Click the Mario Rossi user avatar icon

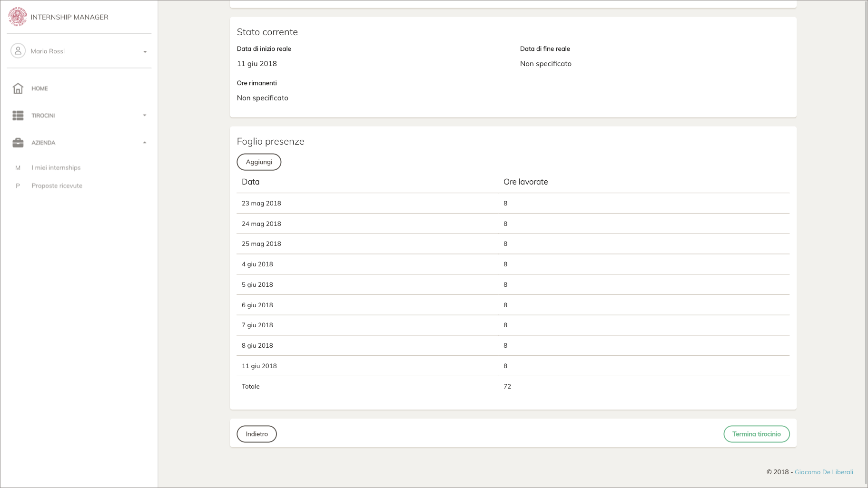[18, 51]
